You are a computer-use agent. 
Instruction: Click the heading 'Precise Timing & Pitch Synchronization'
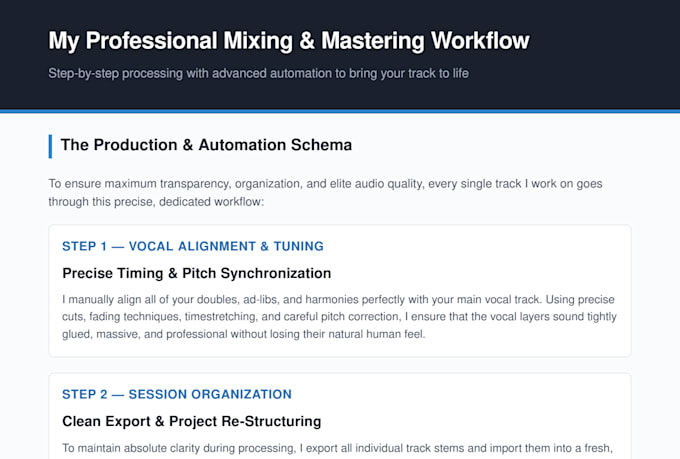click(x=196, y=273)
